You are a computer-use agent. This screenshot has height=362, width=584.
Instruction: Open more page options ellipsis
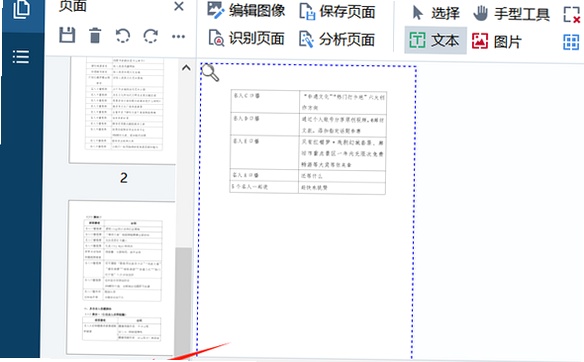click(x=178, y=36)
